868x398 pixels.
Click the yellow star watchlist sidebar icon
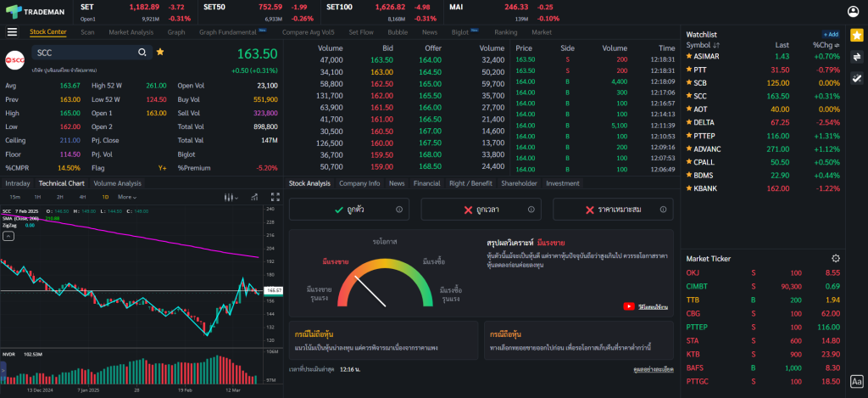click(x=856, y=35)
